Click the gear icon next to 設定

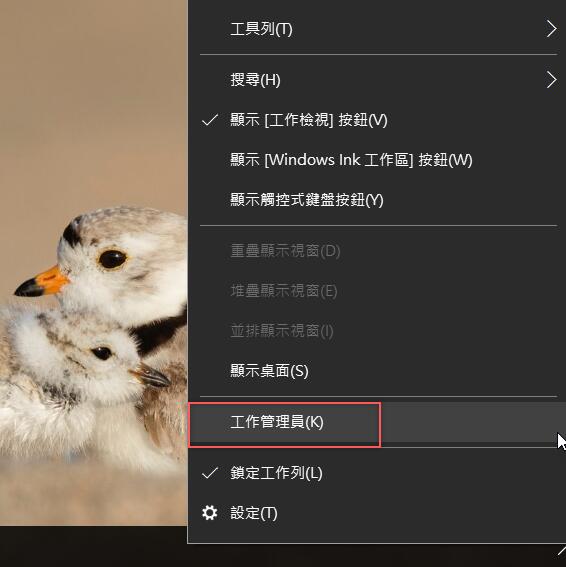pos(210,513)
